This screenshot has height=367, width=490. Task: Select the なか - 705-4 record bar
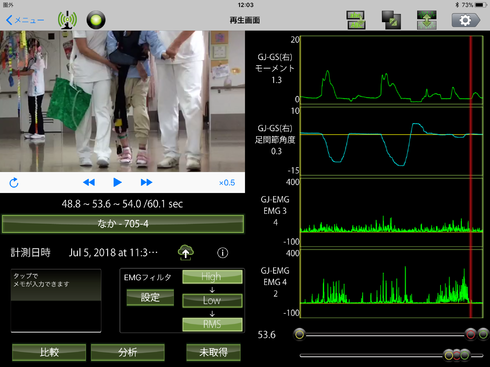click(123, 224)
